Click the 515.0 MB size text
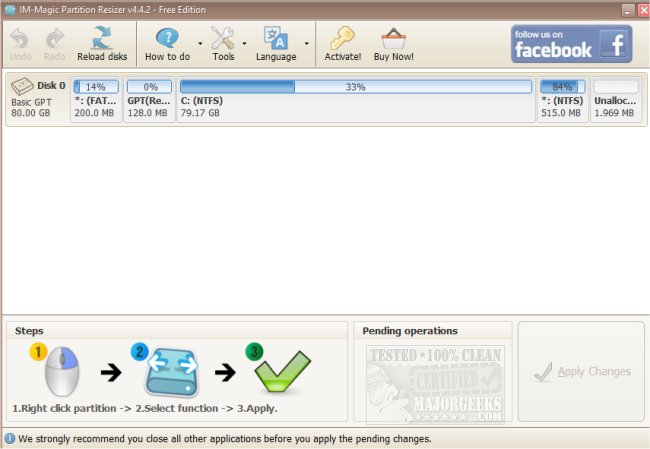Image resolution: width=650 pixels, height=449 pixels. (561, 113)
